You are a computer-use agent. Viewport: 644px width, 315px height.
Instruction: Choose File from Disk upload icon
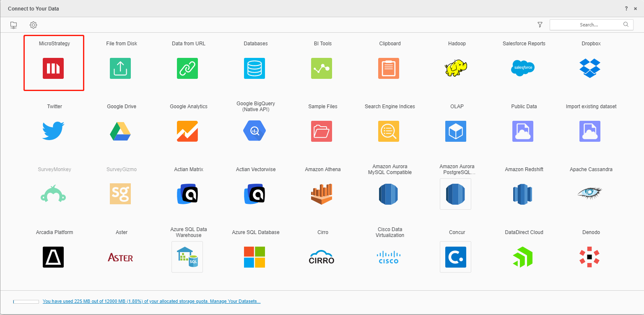pyautogui.click(x=120, y=68)
